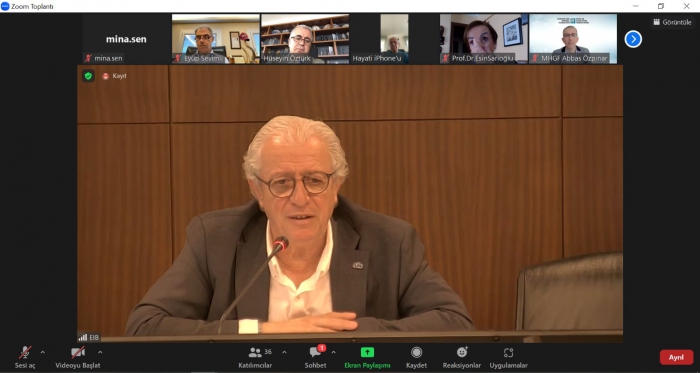Open the Katılımcılar participants panel
700x373 pixels.
pyautogui.click(x=255, y=352)
